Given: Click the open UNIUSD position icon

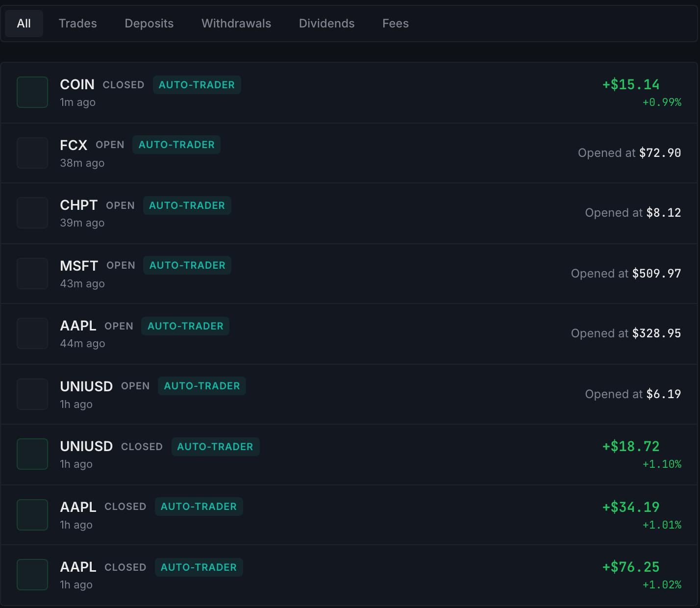Looking at the screenshot, I should point(32,394).
